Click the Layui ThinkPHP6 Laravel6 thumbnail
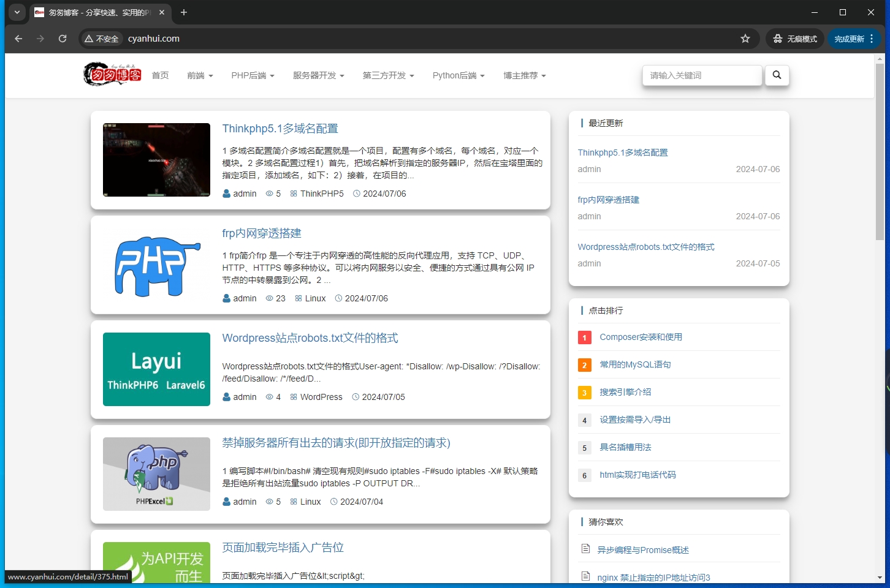Screen dimensions: 890x588 click(x=156, y=369)
